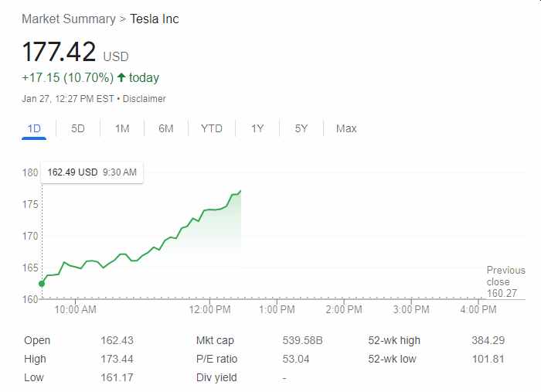Click the green up arrow next to today
Image resolution: width=541 pixels, height=392 pixels.
pyautogui.click(x=121, y=77)
